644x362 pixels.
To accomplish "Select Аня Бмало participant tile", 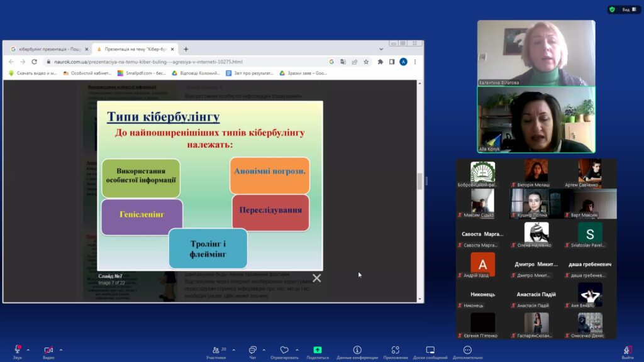I will tap(590, 295).
